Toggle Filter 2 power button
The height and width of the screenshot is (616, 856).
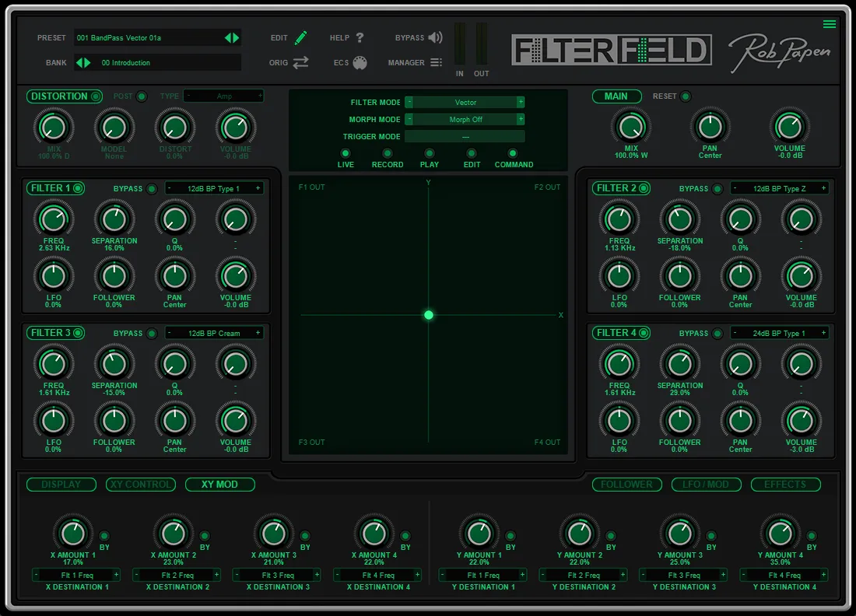point(644,188)
